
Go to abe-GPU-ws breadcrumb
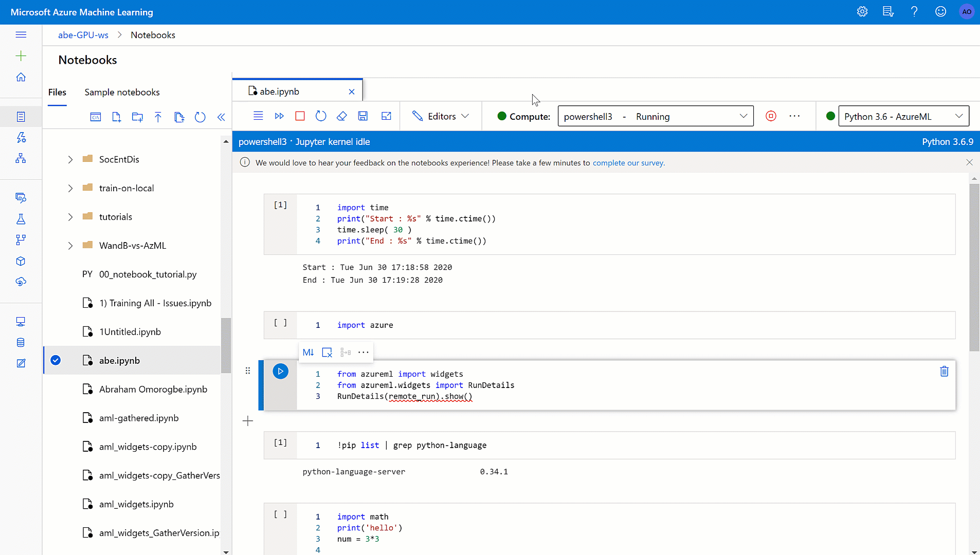tap(83, 35)
